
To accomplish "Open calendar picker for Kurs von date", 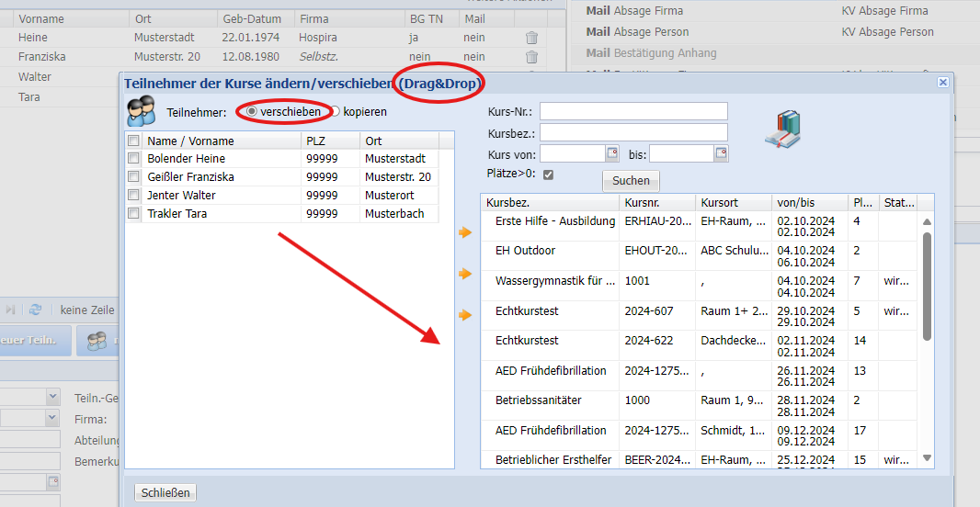I will click(x=612, y=153).
